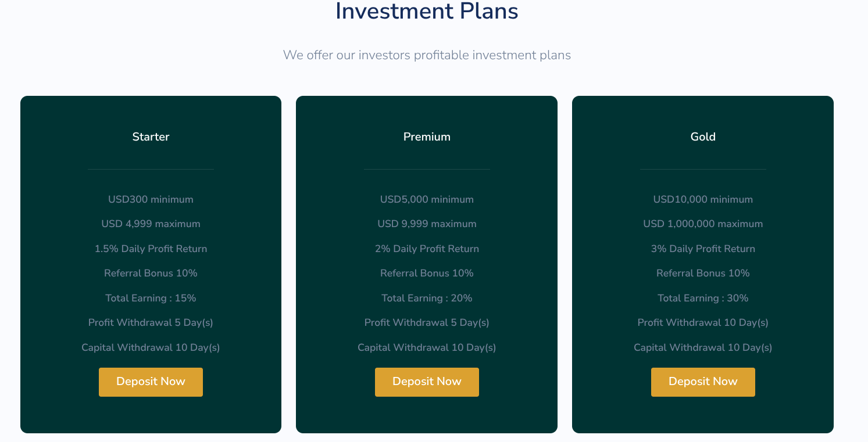This screenshot has height=442, width=868.
Task: Click Total Earning : 15% line
Action: pos(151,299)
